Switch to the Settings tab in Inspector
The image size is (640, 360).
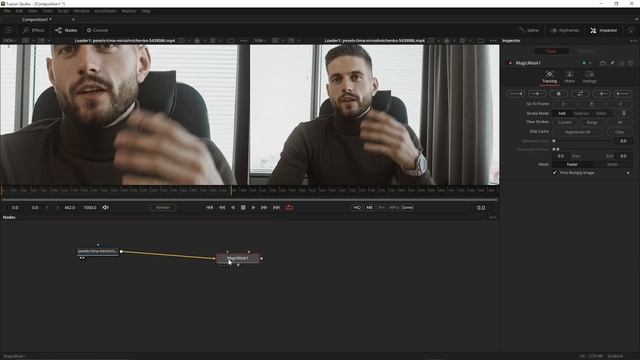(589, 77)
